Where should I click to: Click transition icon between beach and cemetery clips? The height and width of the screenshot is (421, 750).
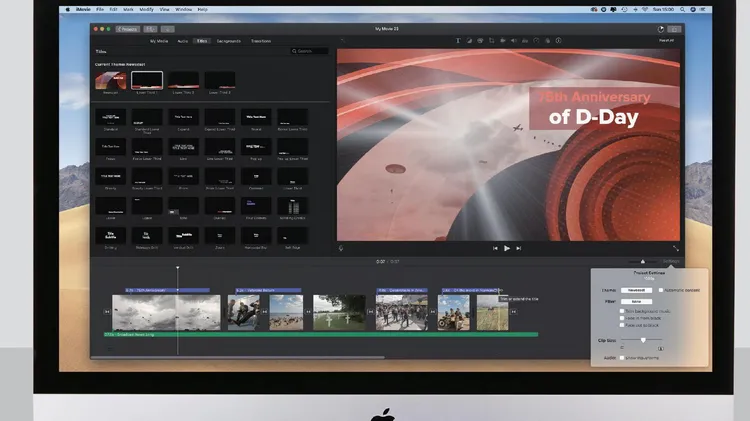point(308,312)
